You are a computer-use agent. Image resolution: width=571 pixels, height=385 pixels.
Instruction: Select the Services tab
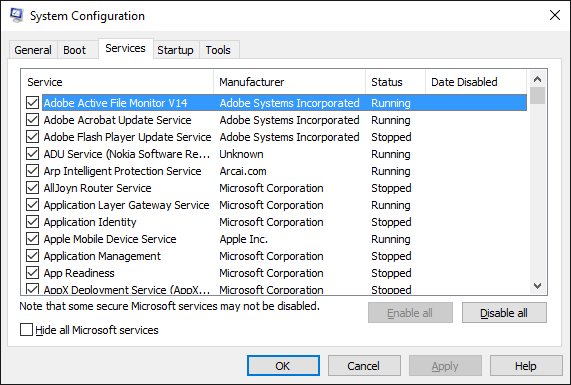click(x=125, y=48)
